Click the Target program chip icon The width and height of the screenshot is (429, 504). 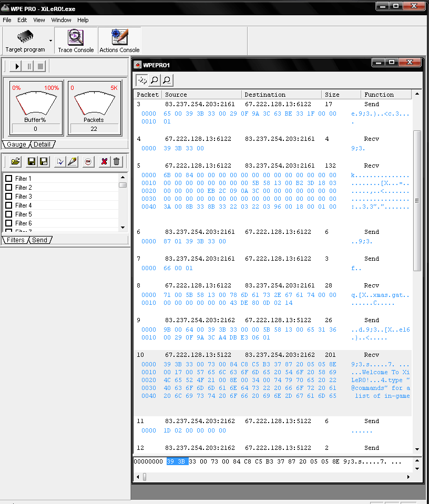point(25,37)
